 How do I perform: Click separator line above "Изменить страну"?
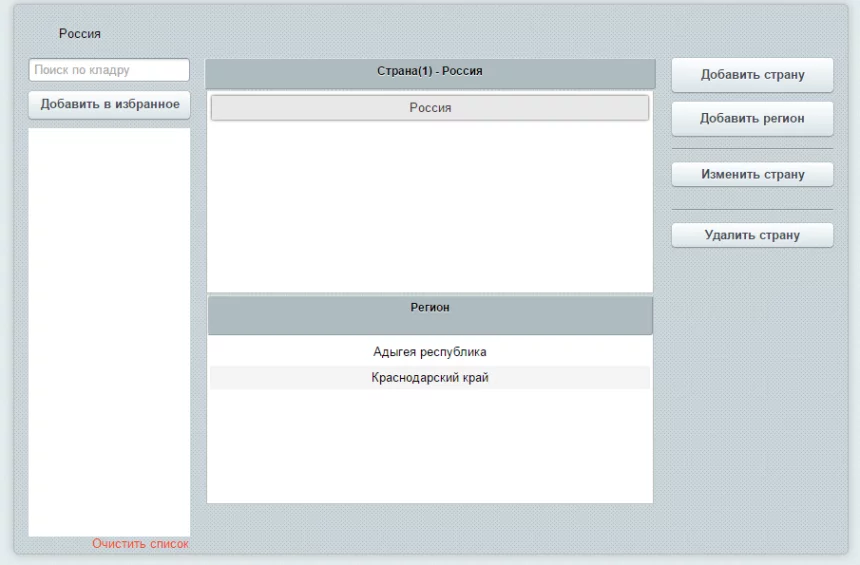(x=751, y=149)
